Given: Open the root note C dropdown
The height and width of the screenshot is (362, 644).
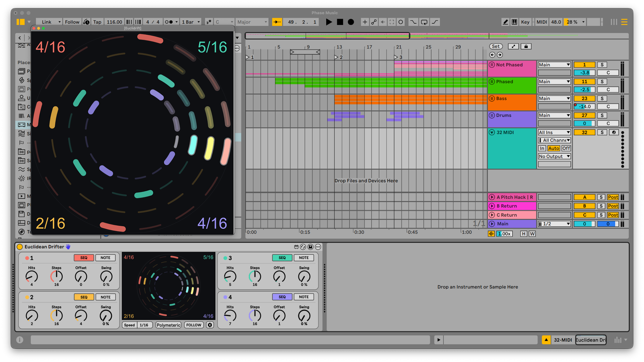Looking at the screenshot, I should 224,22.
